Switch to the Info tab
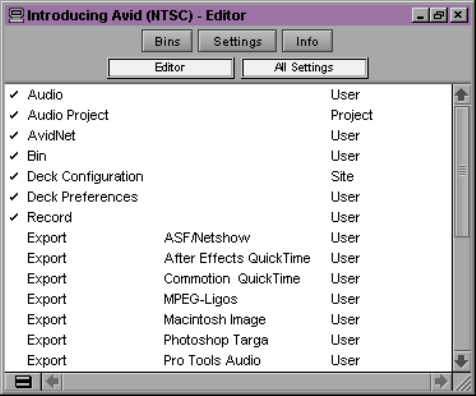The width and height of the screenshot is (476, 396). (307, 41)
